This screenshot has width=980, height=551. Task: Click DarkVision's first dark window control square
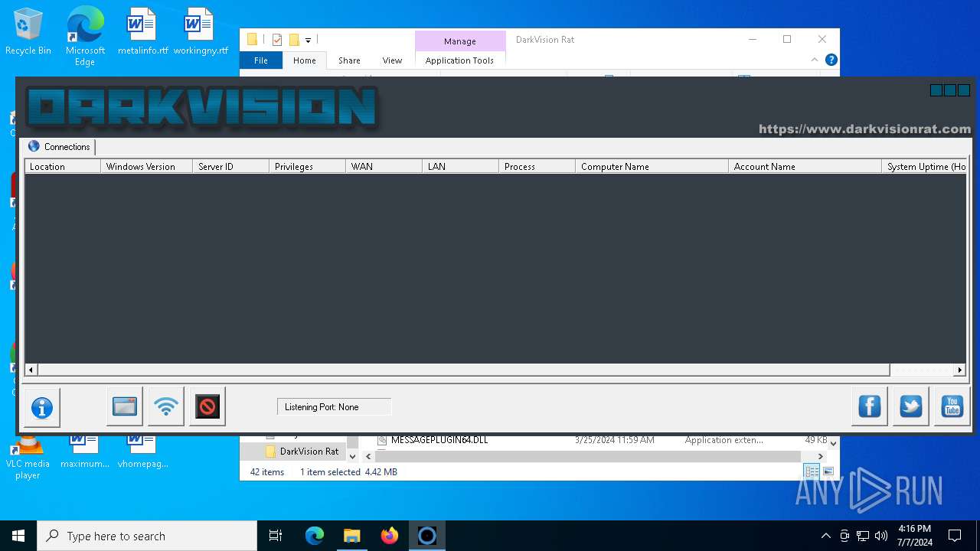tap(936, 90)
